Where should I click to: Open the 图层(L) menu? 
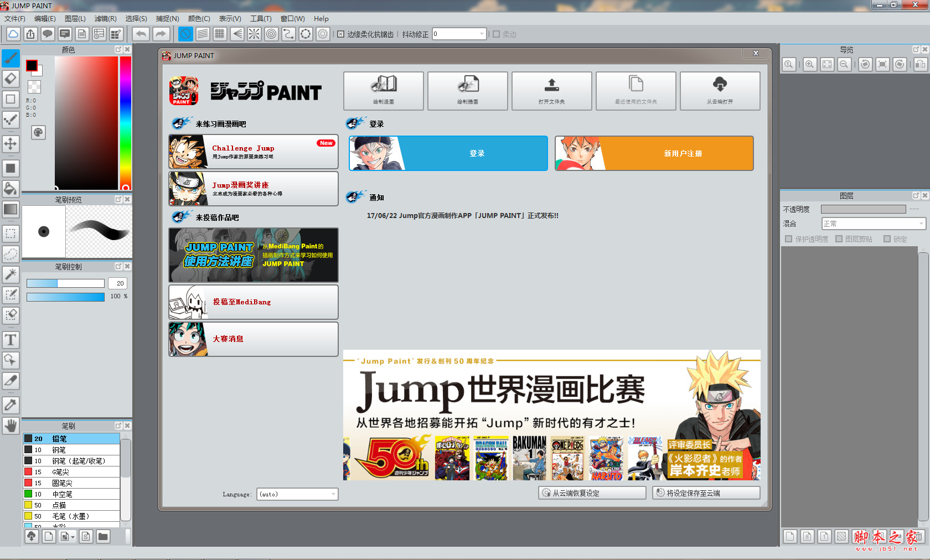click(75, 19)
